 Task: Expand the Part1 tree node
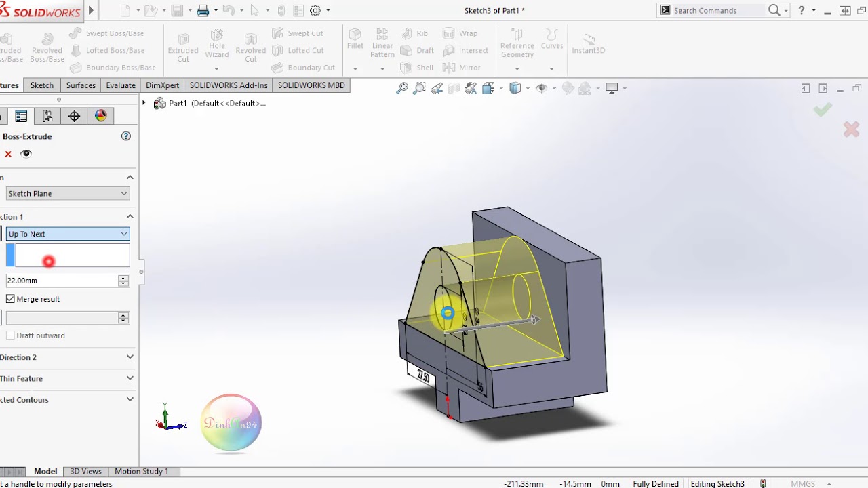(143, 103)
